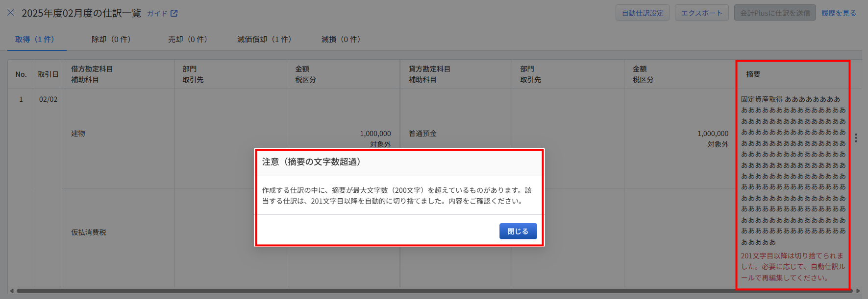The width and height of the screenshot is (868, 299).
Task: Open the ガイド external link icon
Action: (x=174, y=13)
